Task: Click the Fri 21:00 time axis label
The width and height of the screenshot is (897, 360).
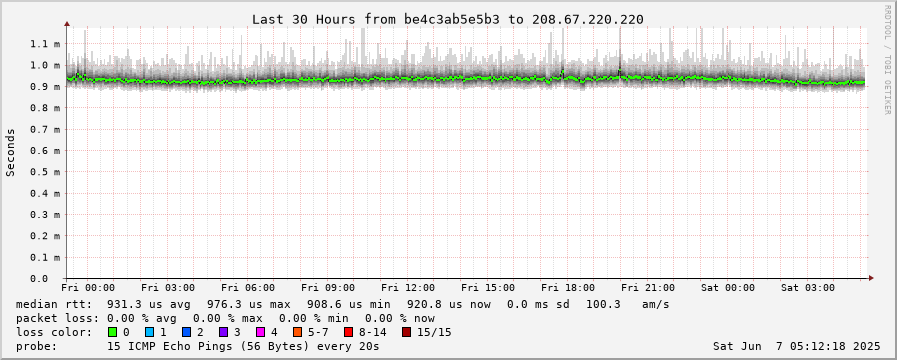Action: coord(648,287)
